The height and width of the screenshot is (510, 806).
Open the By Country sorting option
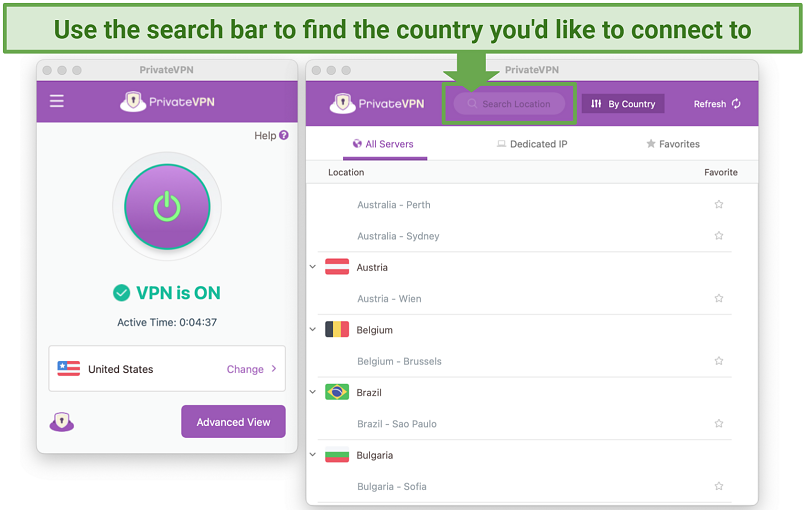pos(623,104)
